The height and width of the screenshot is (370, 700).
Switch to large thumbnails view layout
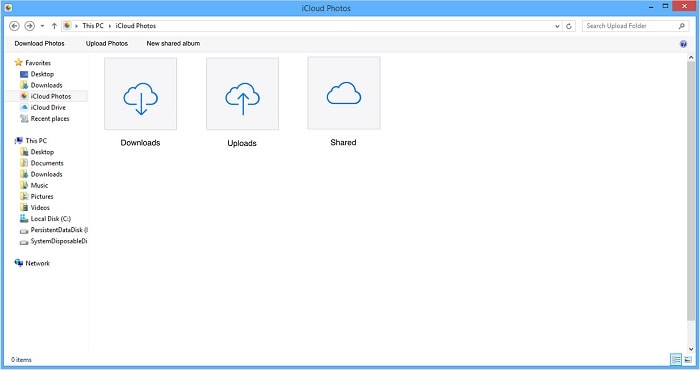tap(688, 359)
